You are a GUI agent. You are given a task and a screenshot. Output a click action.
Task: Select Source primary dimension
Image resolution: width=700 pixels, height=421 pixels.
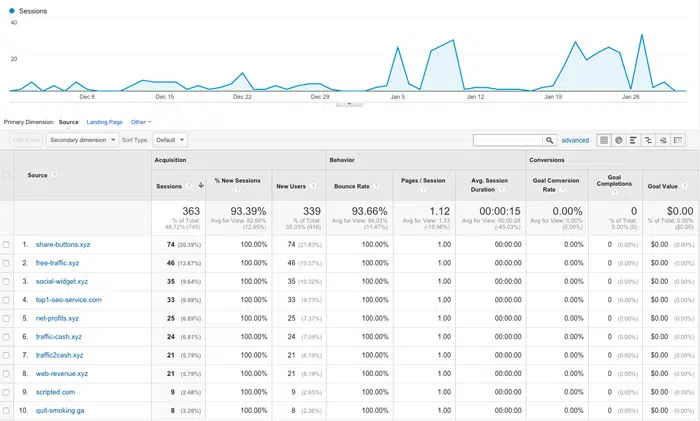[x=68, y=122]
